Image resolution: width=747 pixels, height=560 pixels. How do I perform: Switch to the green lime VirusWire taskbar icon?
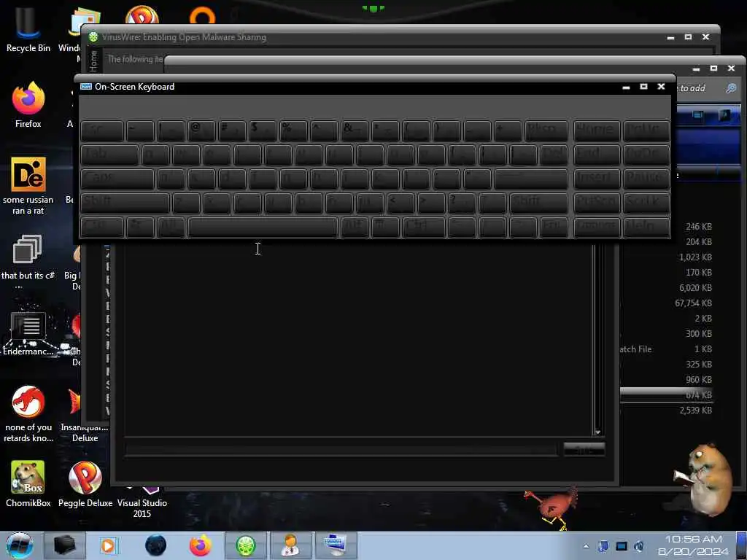click(x=245, y=545)
